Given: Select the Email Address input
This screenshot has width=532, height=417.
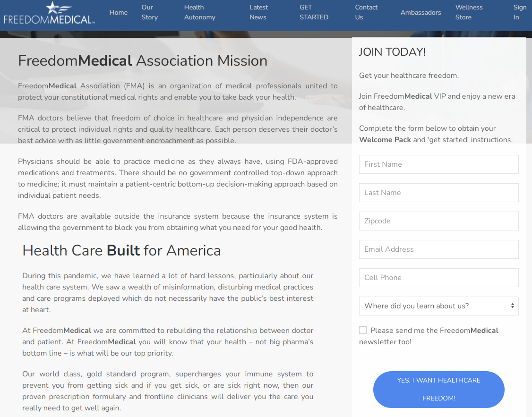Looking at the screenshot, I should coord(439,249).
